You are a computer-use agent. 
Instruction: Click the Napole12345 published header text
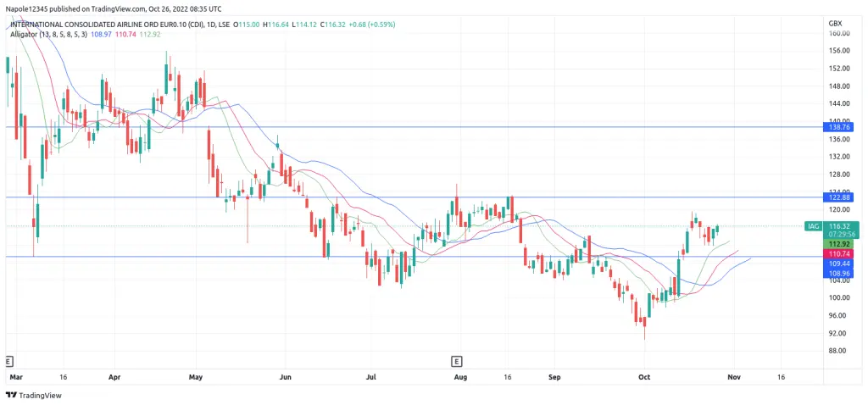click(x=114, y=8)
